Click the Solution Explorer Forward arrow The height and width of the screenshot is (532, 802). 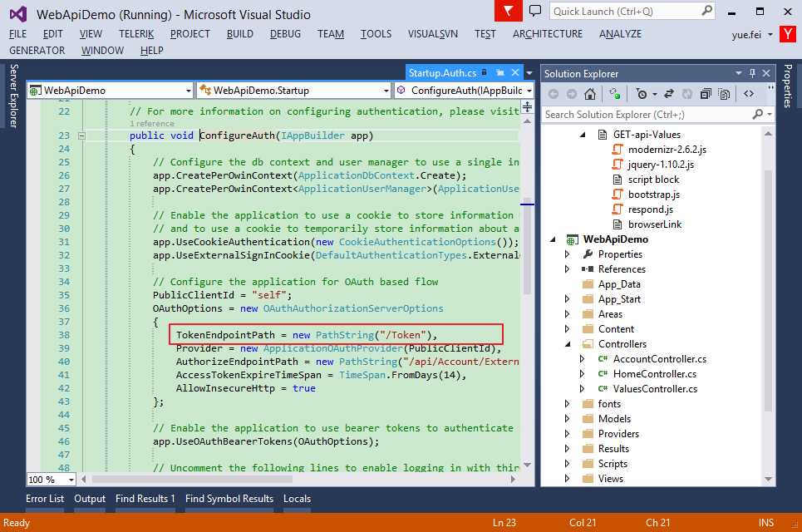click(572, 94)
